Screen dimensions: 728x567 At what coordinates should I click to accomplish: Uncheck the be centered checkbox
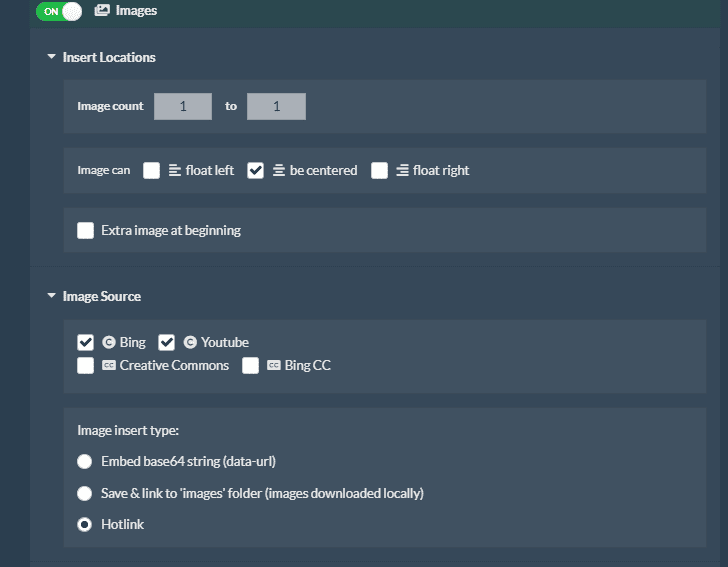click(255, 170)
